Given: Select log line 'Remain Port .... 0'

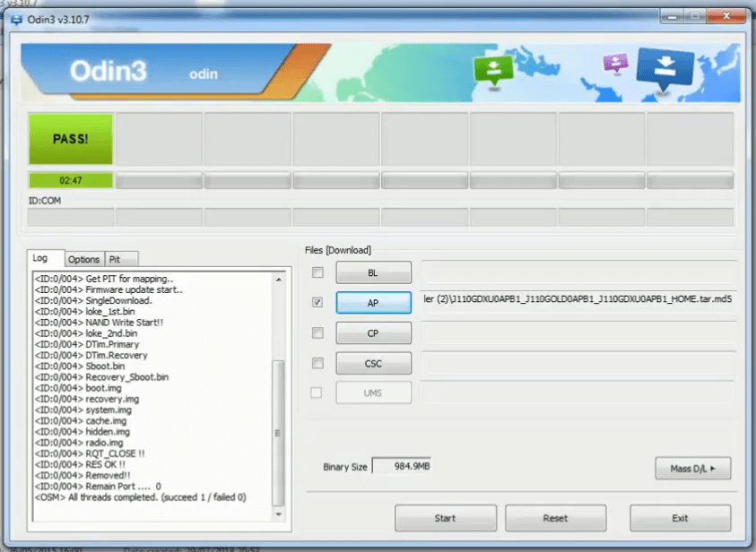Looking at the screenshot, I should (x=98, y=487).
